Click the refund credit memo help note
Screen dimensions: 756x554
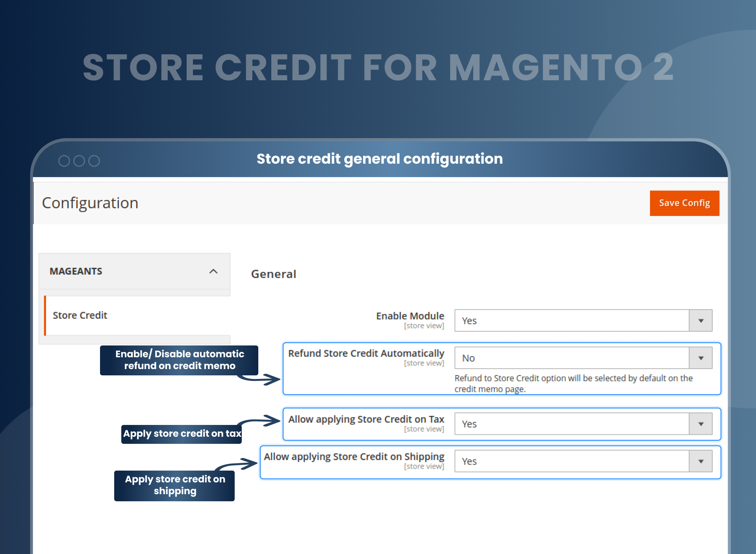point(573,383)
